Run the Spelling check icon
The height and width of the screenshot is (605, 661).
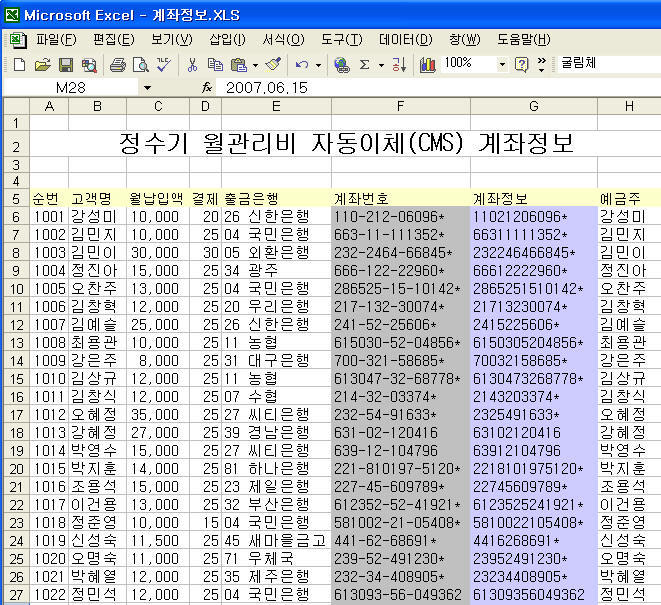[164, 65]
